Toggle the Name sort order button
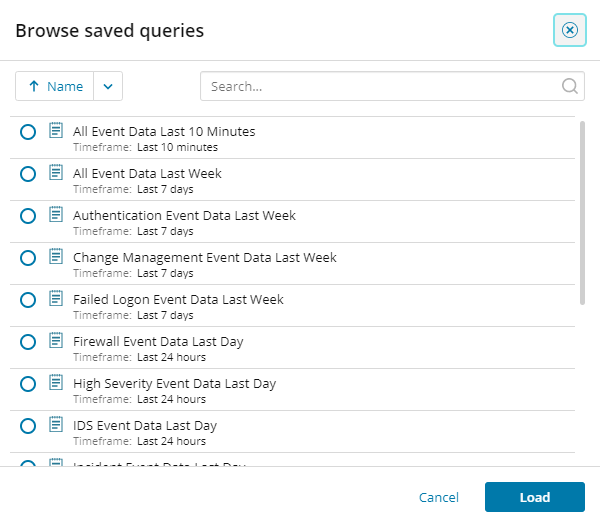This screenshot has width=600, height=527. 55,86
